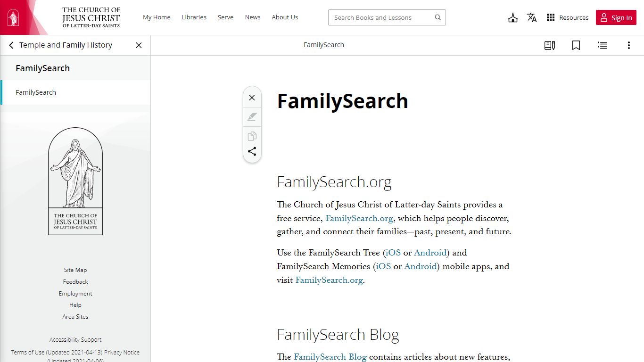Click the main FamilySearch page title
This screenshot has width=644, height=362.
point(343,101)
